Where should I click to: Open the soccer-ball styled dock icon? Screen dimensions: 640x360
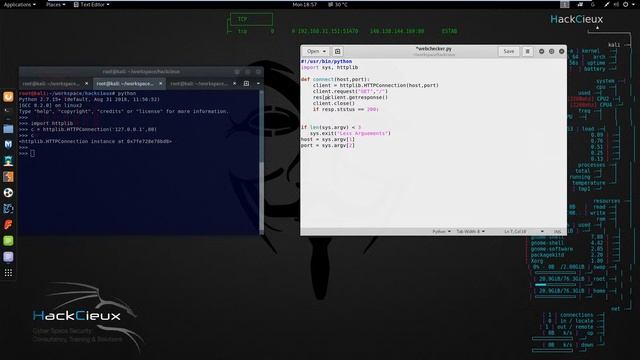8,193
